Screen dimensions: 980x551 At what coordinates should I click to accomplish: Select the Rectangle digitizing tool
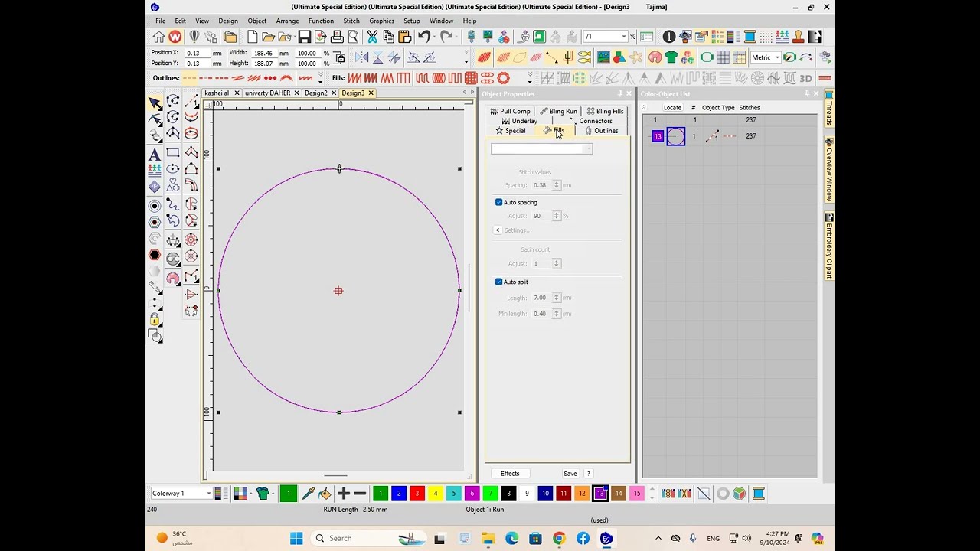173,153
